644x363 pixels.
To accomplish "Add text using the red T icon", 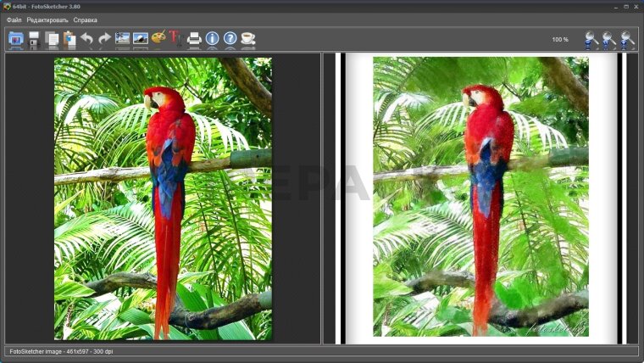I will [175, 38].
